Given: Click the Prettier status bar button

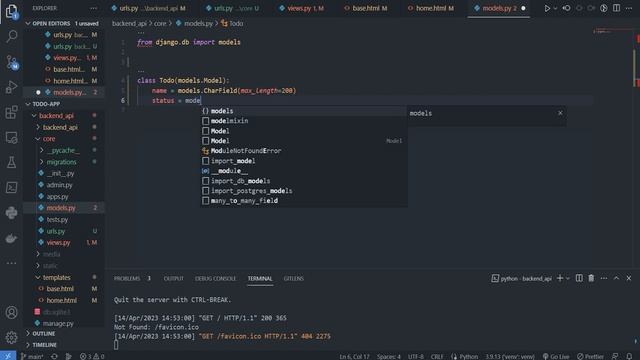Looking at the screenshot, I should 590,356.
